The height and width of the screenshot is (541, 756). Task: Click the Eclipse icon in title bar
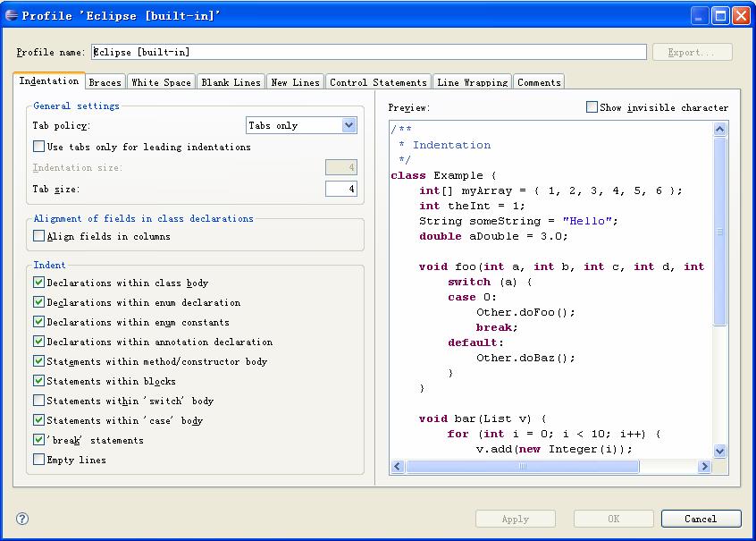[x=12, y=15]
